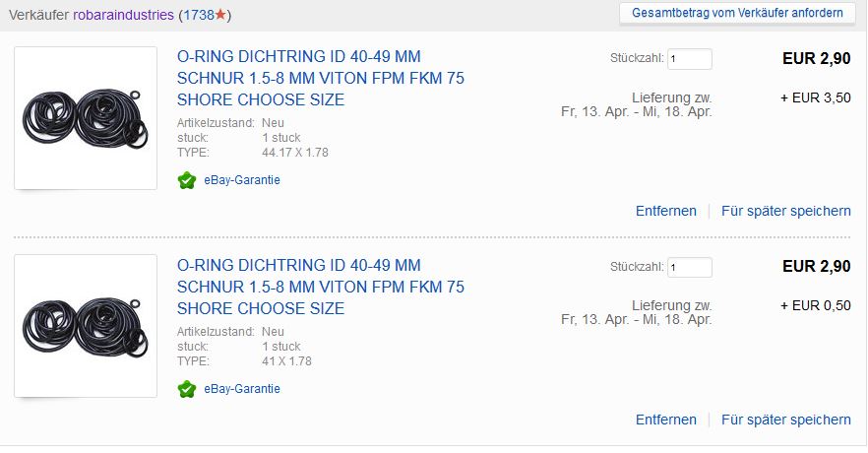Save 44.17 X 1.78 item with Für später speichern
868x453 pixels.
785,211
